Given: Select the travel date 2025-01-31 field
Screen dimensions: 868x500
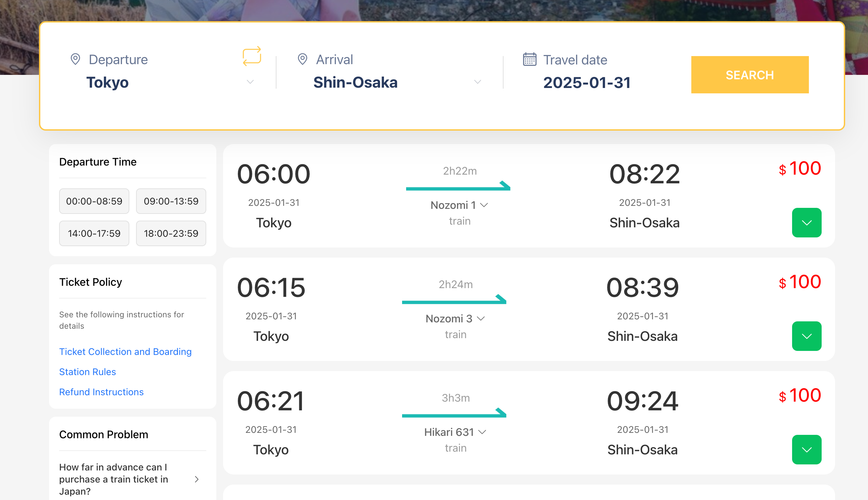Looking at the screenshot, I should (587, 82).
